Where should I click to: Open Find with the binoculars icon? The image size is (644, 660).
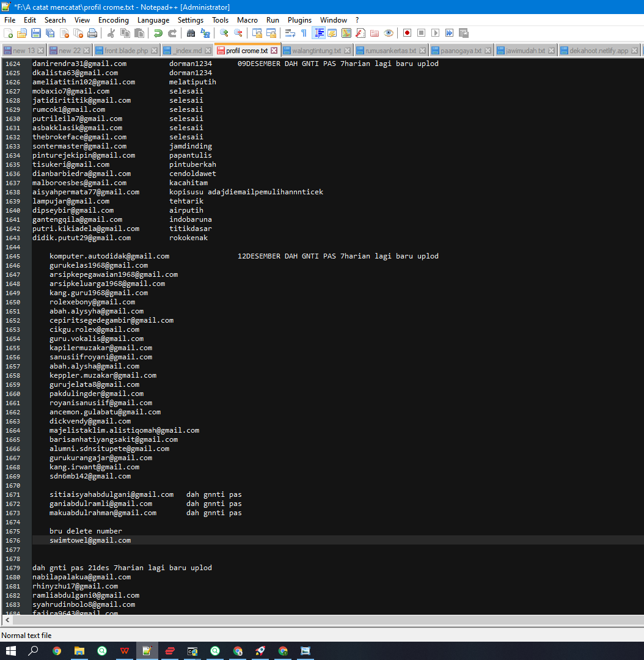click(191, 33)
